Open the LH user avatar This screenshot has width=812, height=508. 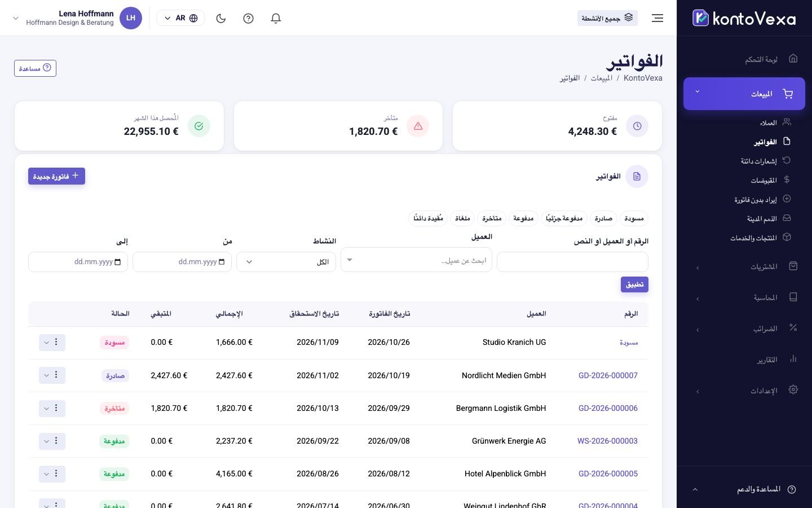(x=131, y=18)
